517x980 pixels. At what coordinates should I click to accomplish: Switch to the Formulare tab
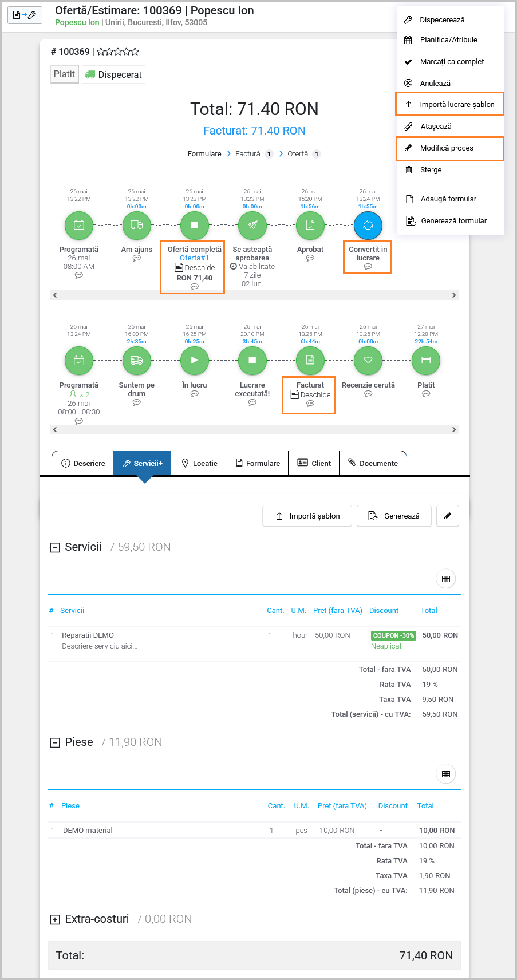pyautogui.click(x=258, y=463)
